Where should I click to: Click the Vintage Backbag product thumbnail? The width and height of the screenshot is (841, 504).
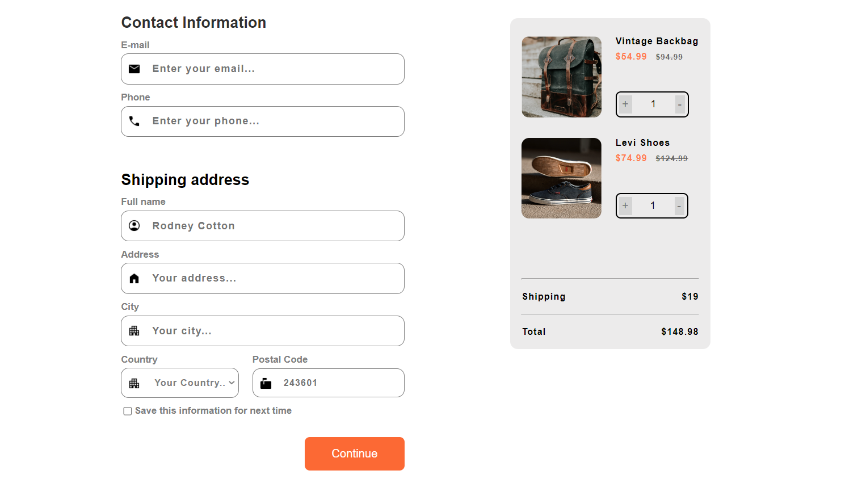[x=561, y=77]
